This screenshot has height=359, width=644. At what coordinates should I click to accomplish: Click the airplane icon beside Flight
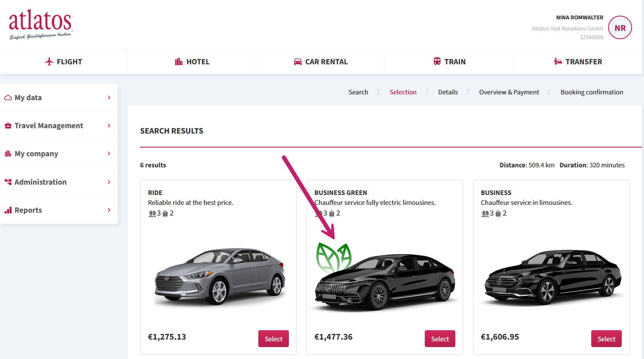coord(49,61)
